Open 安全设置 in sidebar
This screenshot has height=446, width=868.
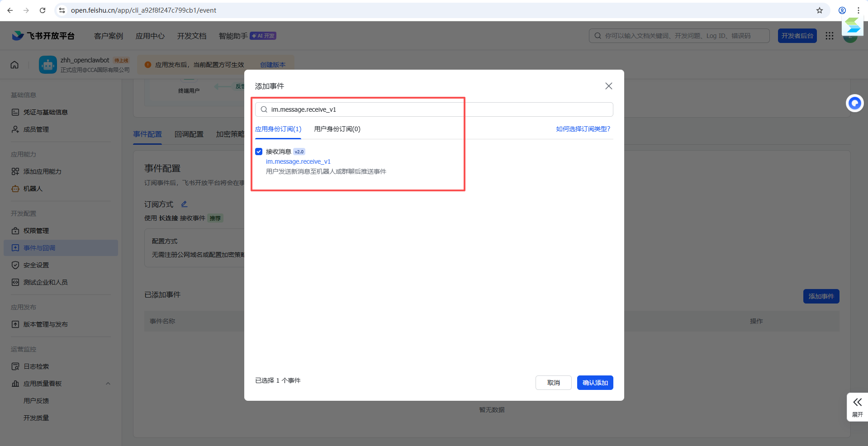coord(36,265)
